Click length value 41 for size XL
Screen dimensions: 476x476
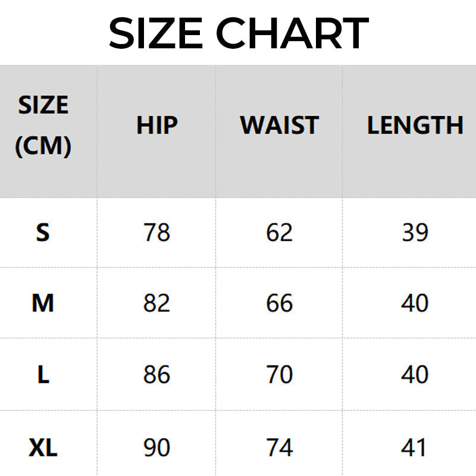[415, 447]
